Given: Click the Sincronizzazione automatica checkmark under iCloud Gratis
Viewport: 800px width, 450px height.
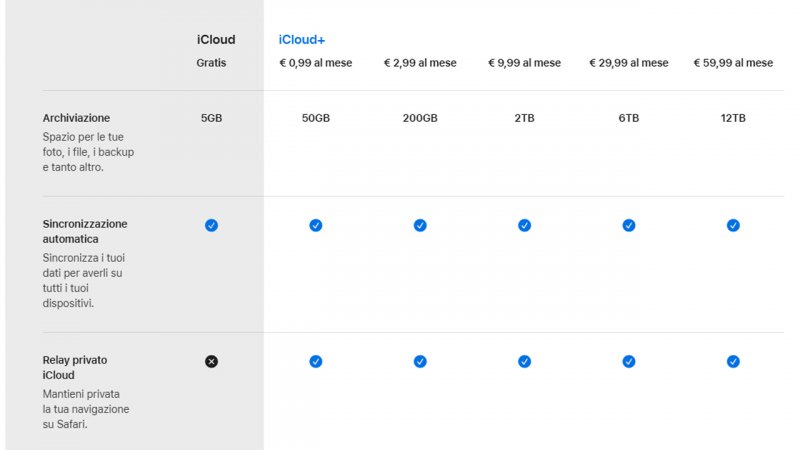Looking at the screenshot, I should pos(211,225).
